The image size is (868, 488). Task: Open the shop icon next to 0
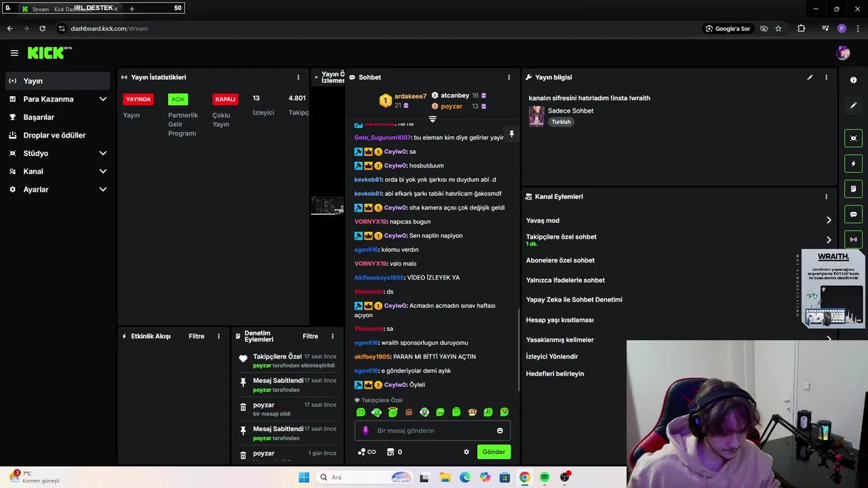click(391, 452)
